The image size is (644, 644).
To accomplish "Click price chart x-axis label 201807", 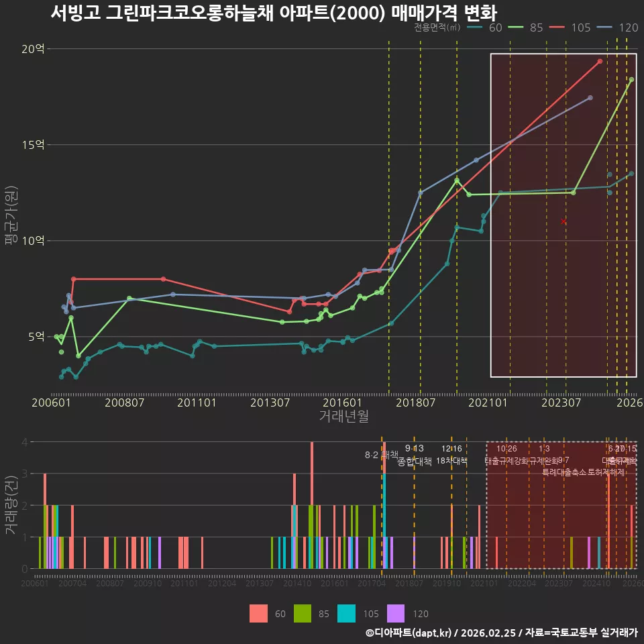I will [415, 402].
